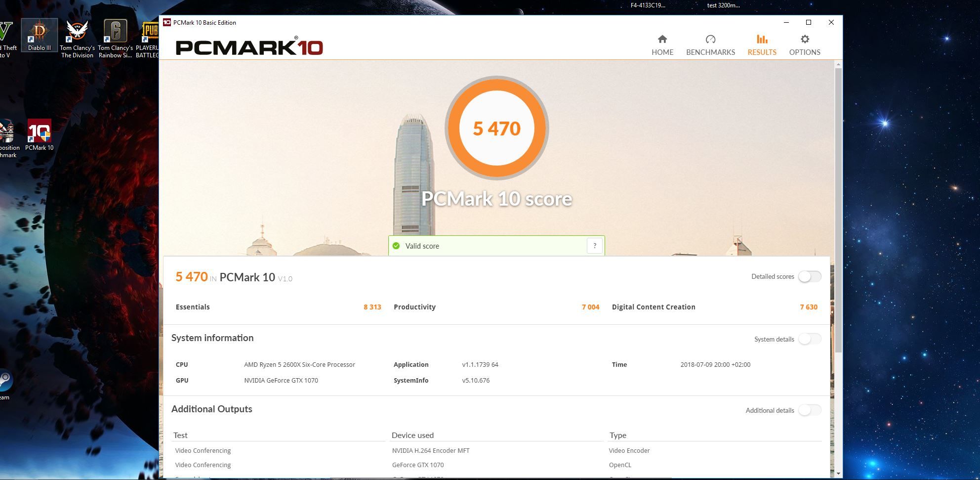Viewport: 980px width, 480px height.
Task: Select the F4-4133C19 desktop item label
Action: tap(648, 5)
